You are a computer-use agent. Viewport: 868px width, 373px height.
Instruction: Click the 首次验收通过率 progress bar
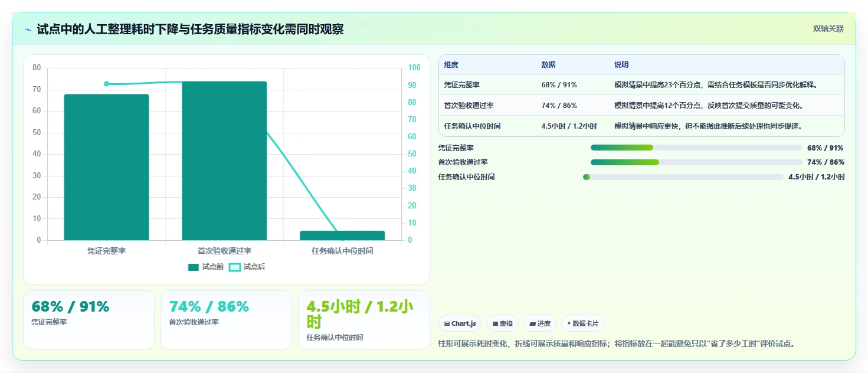coord(696,162)
